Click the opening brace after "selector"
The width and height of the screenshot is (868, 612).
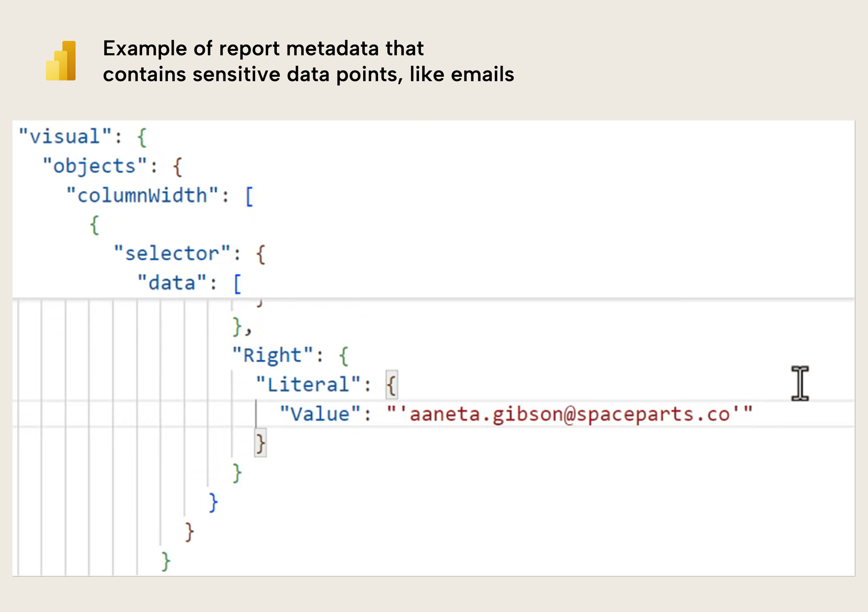260,254
